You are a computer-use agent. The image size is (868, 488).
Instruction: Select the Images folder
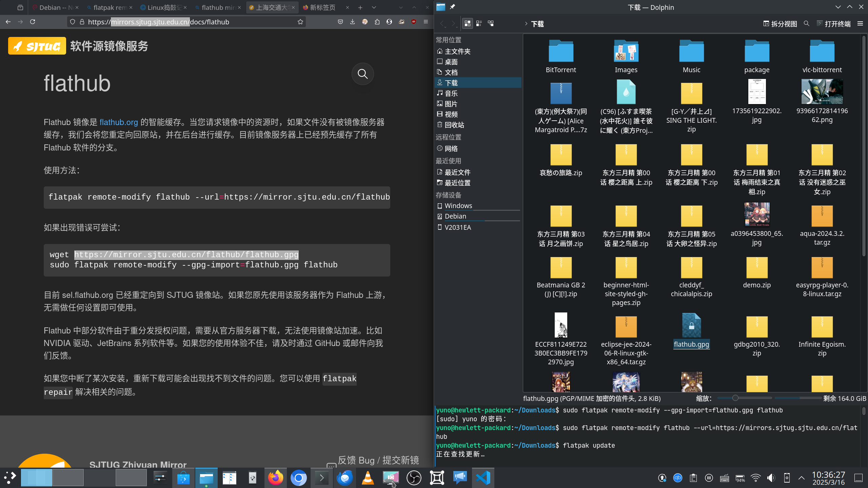[626, 56]
